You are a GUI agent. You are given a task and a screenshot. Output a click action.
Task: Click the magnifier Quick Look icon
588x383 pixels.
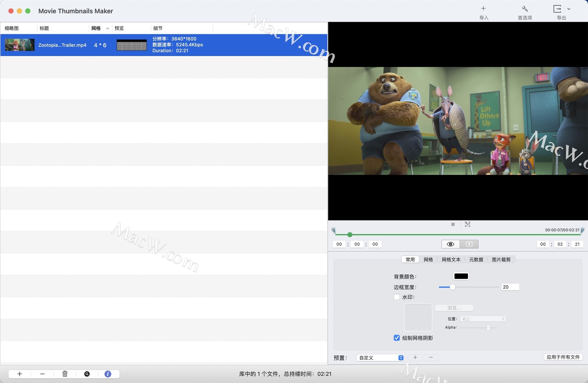click(x=87, y=374)
